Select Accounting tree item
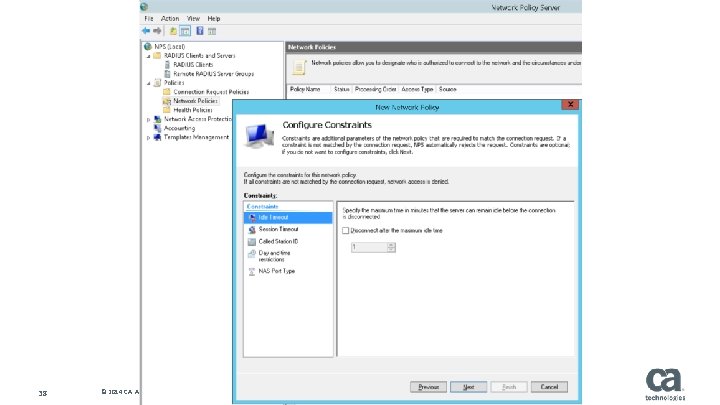The width and height of the screenshot is (720, 405). [x=180, y=128]
